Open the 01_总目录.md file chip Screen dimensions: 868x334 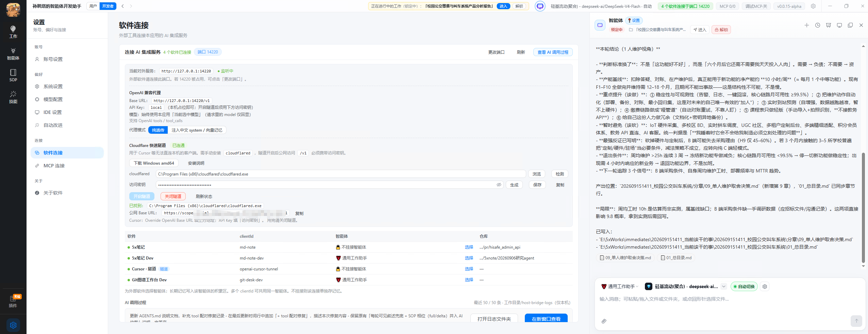pyautogui.click(x=676, y=258)
